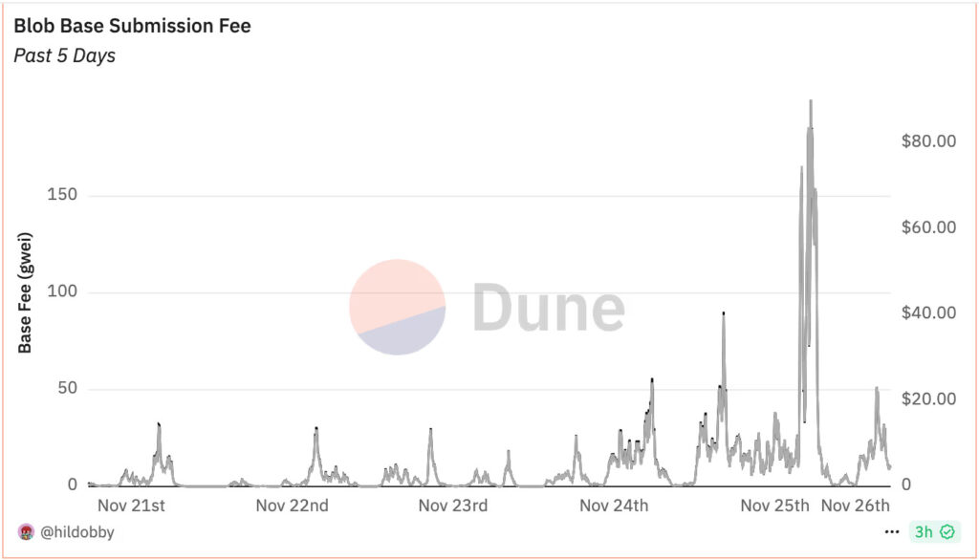Click the green checkmark refresh status icon
Screen dimensions: 979x560
947,532
